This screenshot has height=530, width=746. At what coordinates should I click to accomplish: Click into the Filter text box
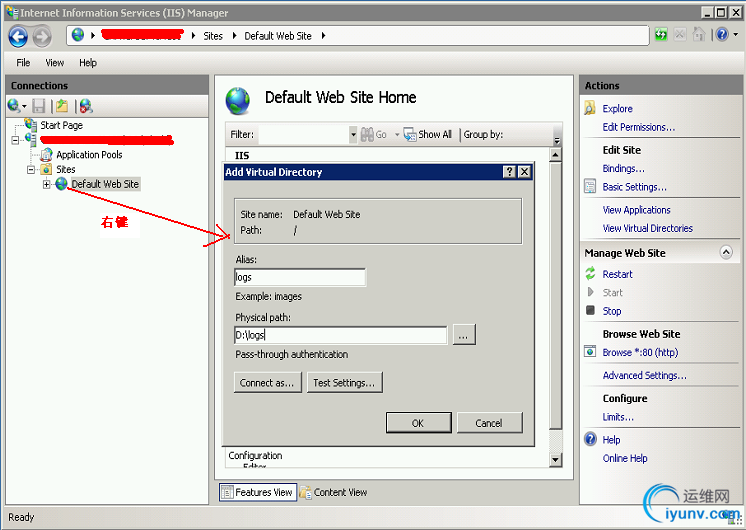pyautogui.click(x=304, y=135)
